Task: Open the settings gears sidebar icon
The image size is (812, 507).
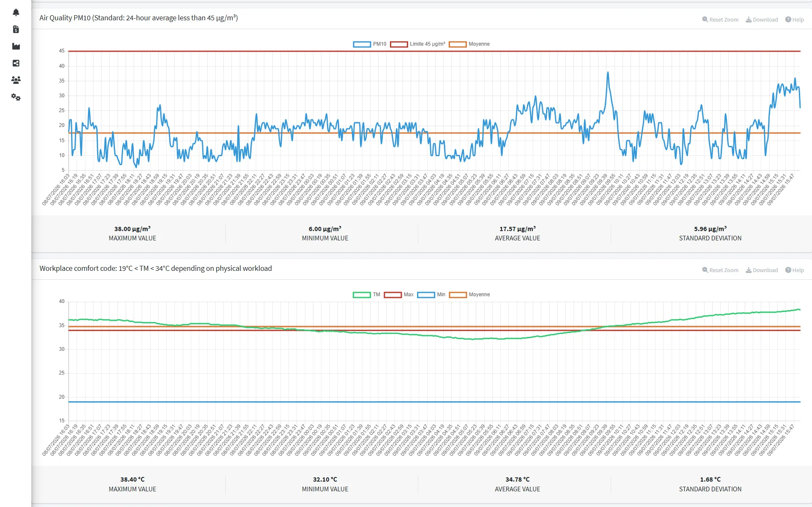Action: [x=16, y=97]
